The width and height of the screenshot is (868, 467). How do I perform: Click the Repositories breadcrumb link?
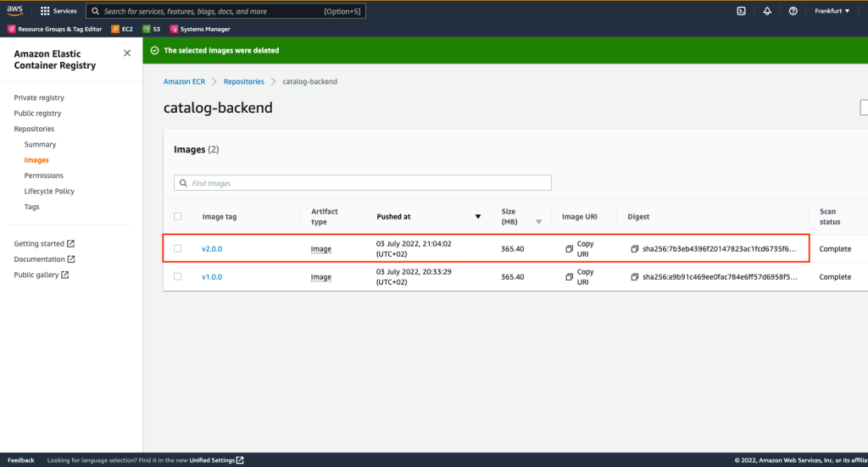(x=243, y=81)
